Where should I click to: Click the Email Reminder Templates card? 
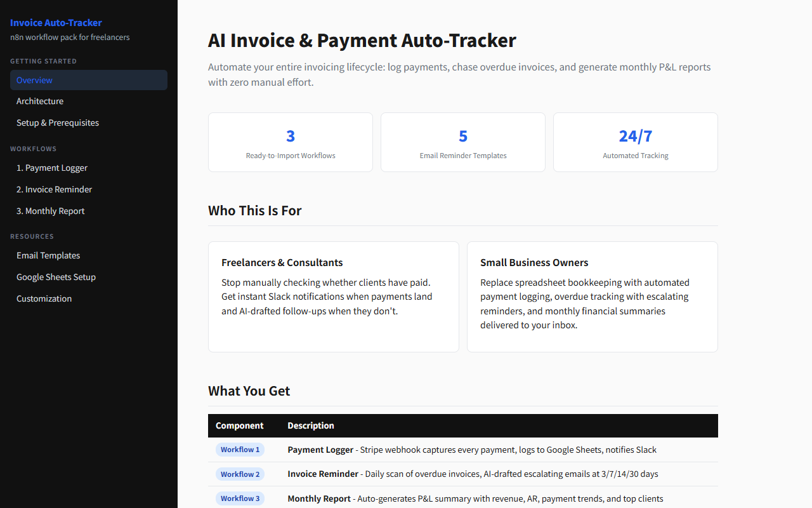[462, 142]
